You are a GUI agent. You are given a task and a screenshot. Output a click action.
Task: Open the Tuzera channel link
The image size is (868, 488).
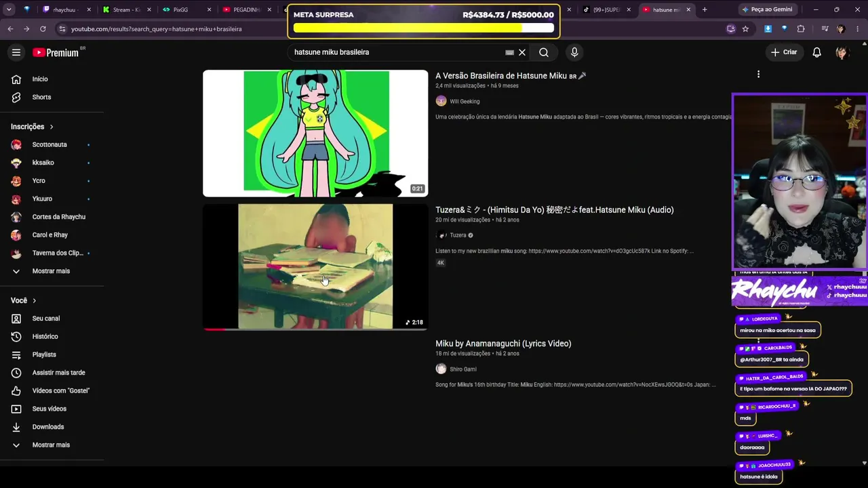pos(458,235)
